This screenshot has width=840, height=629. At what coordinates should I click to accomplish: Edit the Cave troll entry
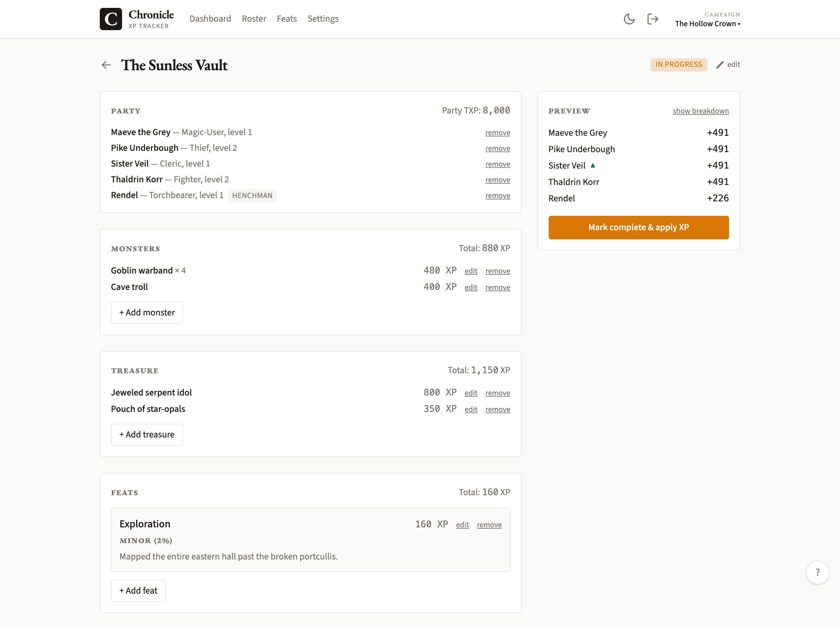[471, 287]
